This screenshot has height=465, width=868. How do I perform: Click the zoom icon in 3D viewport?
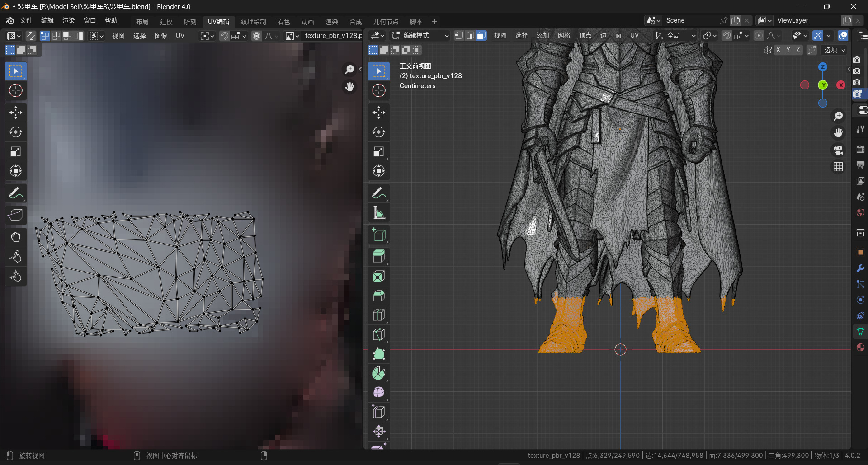click(x=838, y=116)
